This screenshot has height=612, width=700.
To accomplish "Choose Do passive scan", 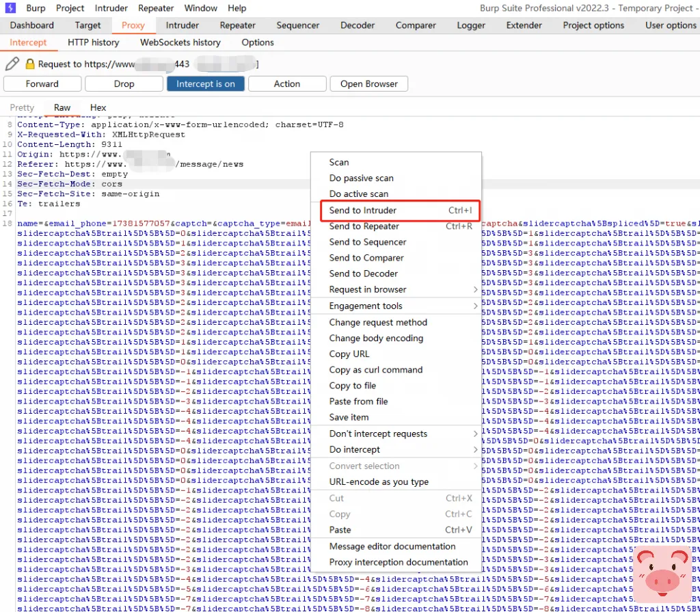I will 396,178.
